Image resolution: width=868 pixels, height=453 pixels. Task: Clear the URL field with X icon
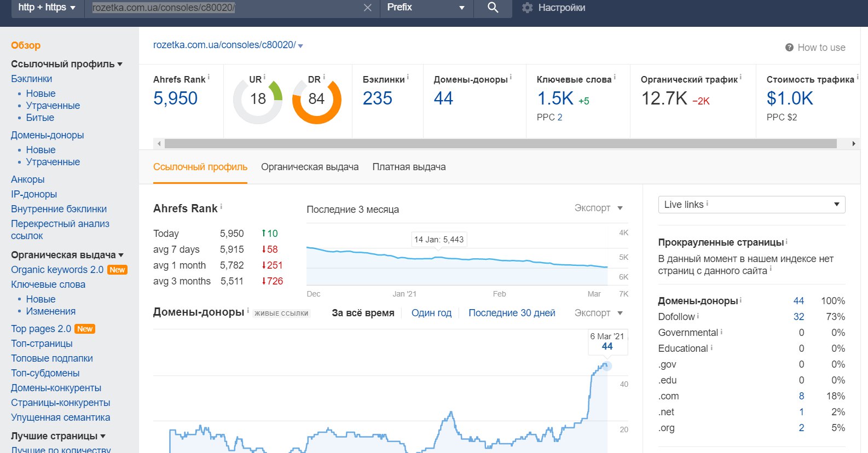[368, 8]
